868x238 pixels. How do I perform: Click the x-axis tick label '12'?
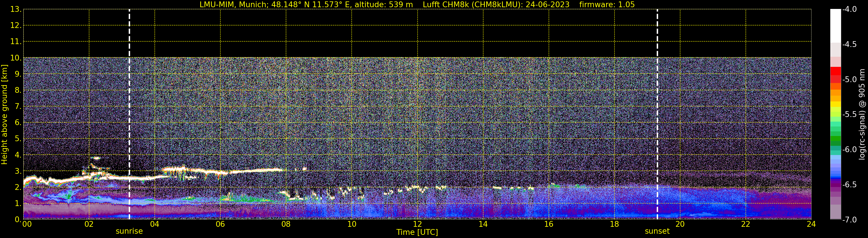coord(417,224)
